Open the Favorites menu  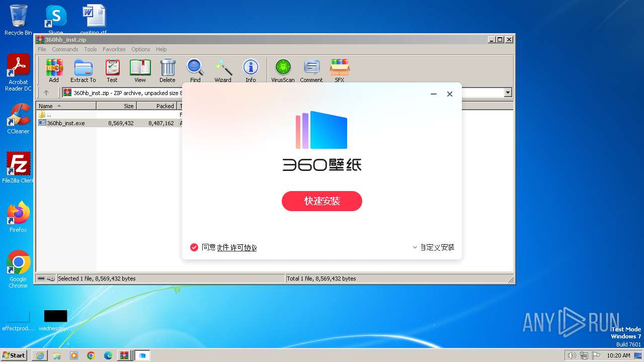pos(114,49)
